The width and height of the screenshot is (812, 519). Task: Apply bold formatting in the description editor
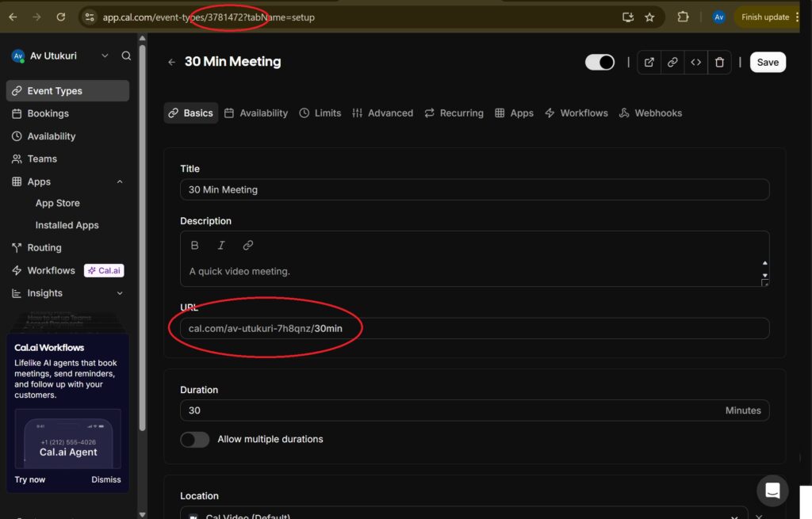click(x=195, y=246)
